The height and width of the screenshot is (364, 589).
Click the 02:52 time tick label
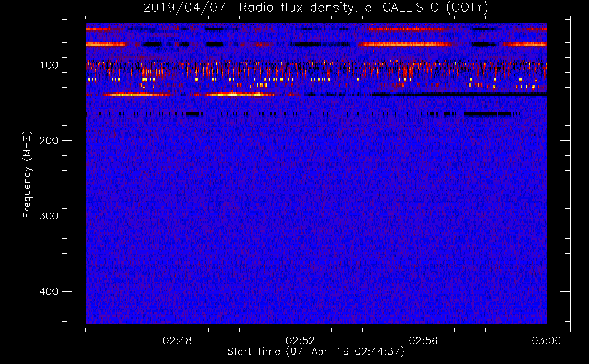click(300, 341)
